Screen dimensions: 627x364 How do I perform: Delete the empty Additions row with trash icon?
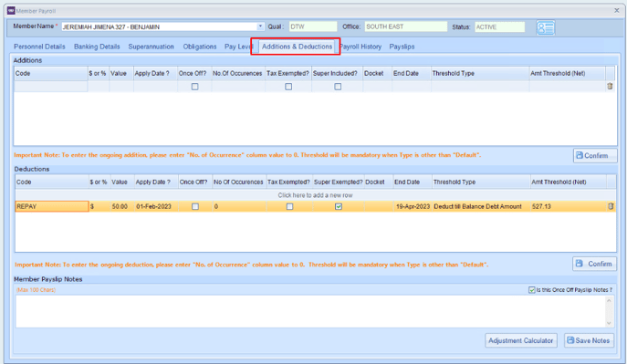click(610, 87)
